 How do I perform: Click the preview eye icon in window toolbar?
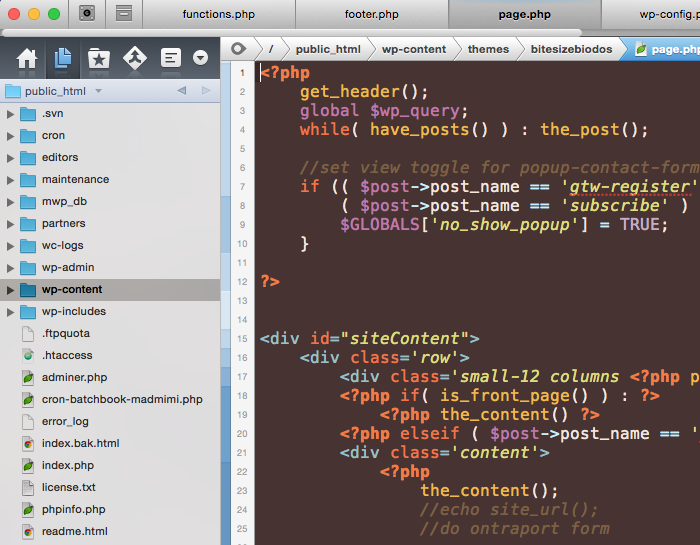87,14
